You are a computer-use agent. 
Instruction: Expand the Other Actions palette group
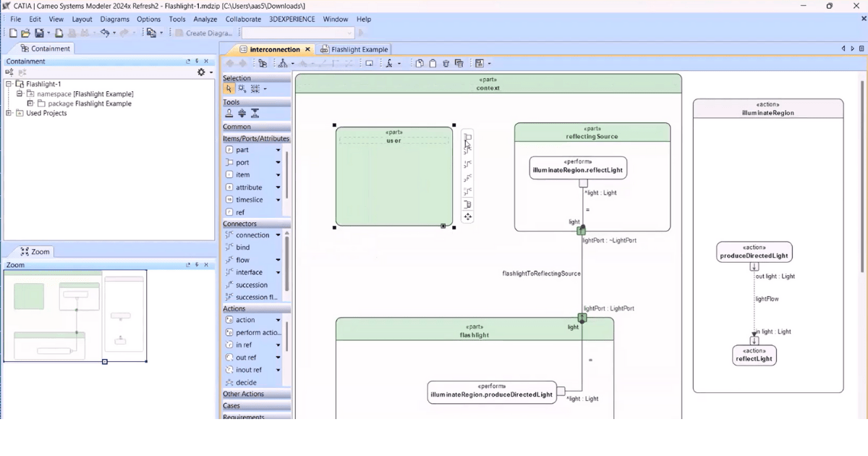pos(256,394)
